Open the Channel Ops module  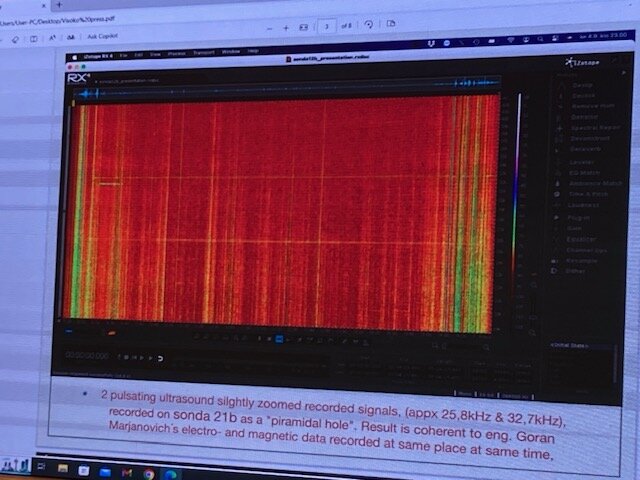[587, 250]
